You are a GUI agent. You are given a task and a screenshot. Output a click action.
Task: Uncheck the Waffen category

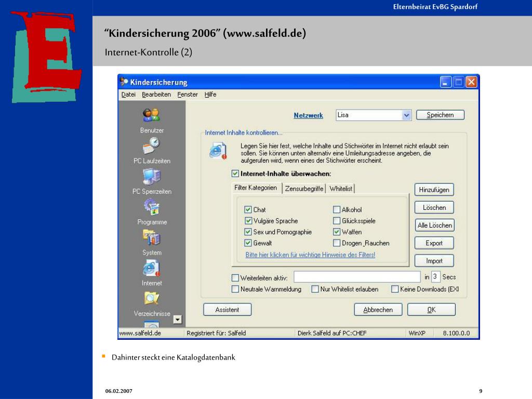[x=337, y=232]
